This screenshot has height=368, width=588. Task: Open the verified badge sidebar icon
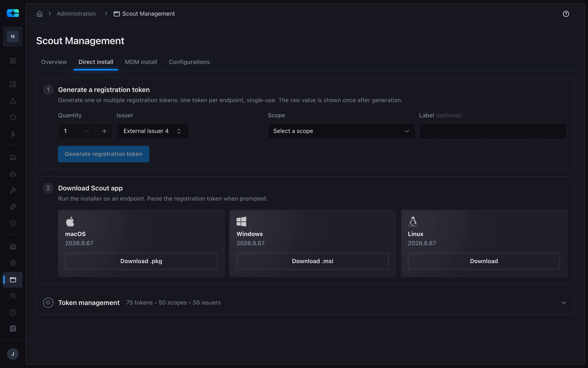(13, 223)
